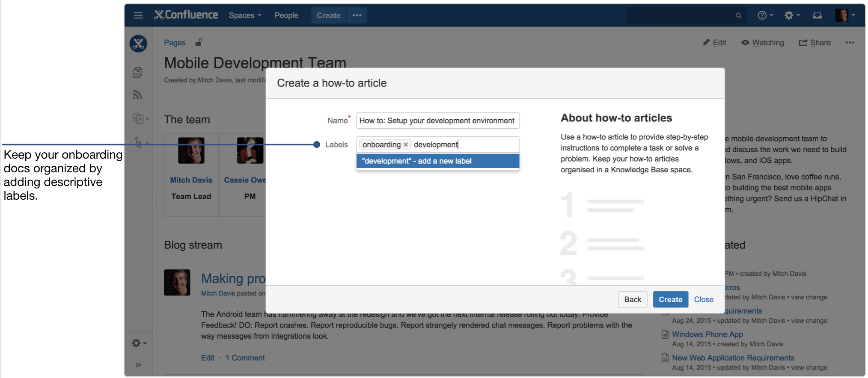868x378 pixels.
Task: Open the page more actions ellipsis
Action: pyautogui.click(x=850, y=42)
